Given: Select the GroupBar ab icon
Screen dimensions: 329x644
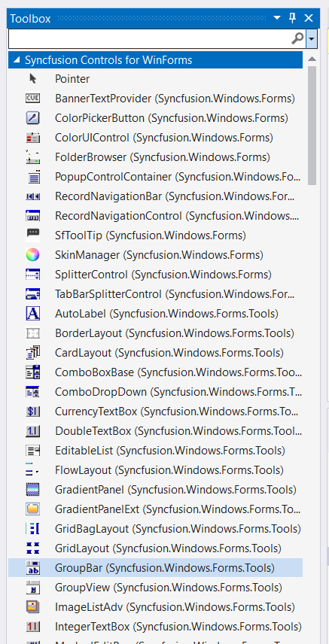Looking at the screenshot, I should [32, 568].
